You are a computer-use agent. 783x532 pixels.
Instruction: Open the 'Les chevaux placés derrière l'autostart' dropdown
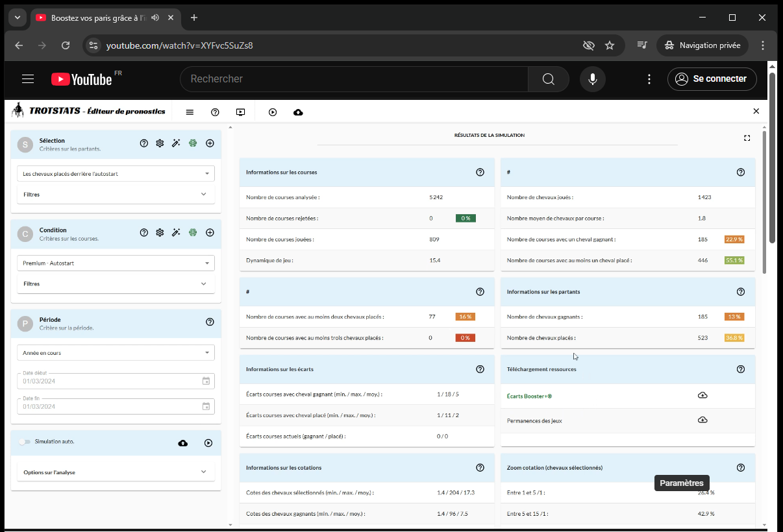(116, 174)
